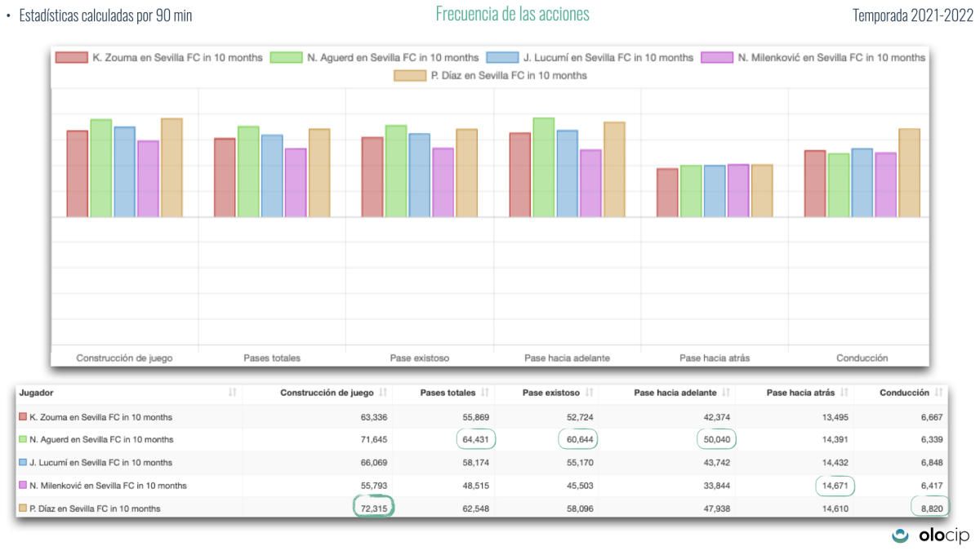Toggle P. Díaz legend entry
This screenshot has height=551, width=980.
coord(508,76)
